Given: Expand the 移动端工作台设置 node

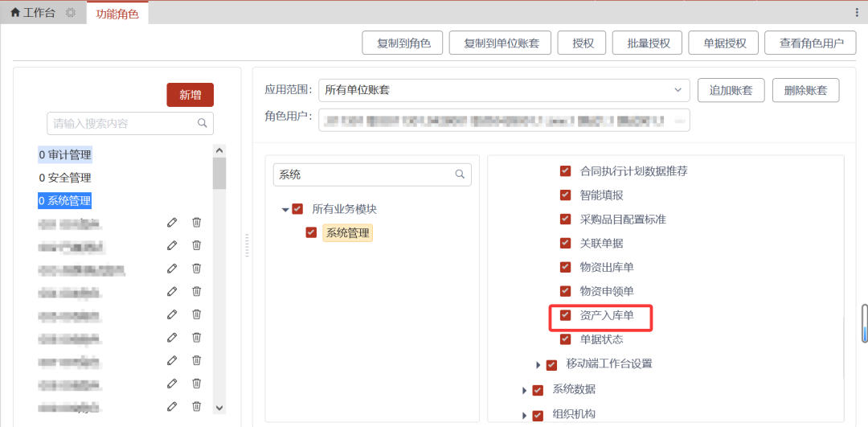Looking at the screenshot, I should [538, 365].
